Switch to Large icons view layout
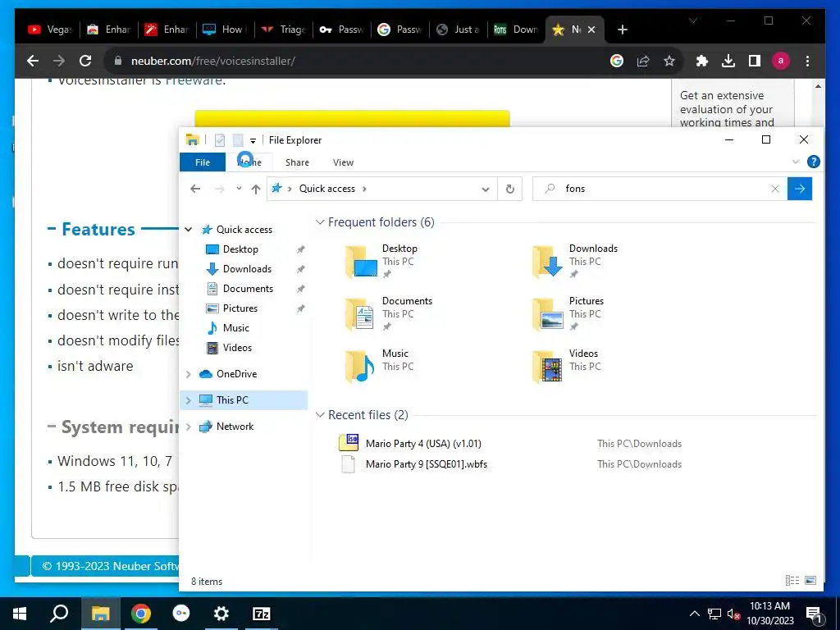 tap(810, 580)
